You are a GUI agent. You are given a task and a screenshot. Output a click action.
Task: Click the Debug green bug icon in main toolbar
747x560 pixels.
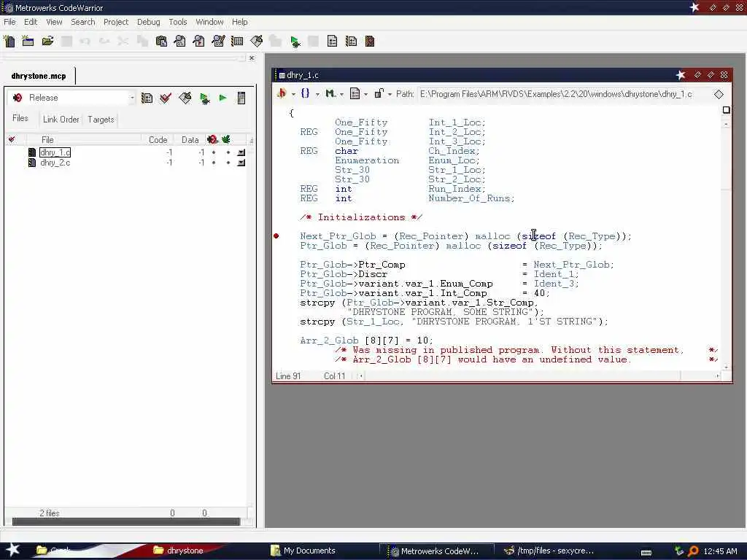click(x=295, y=42)
